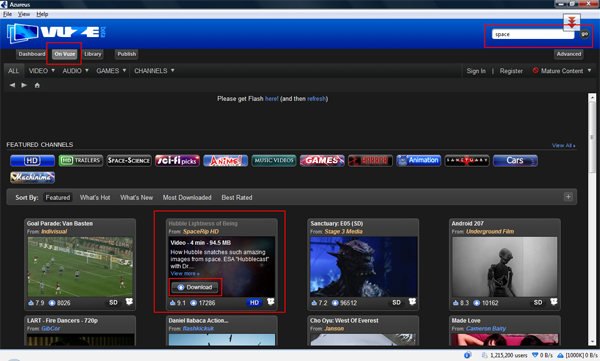
Task: Click the vertical scrollbar thumb
Action: 592,136
